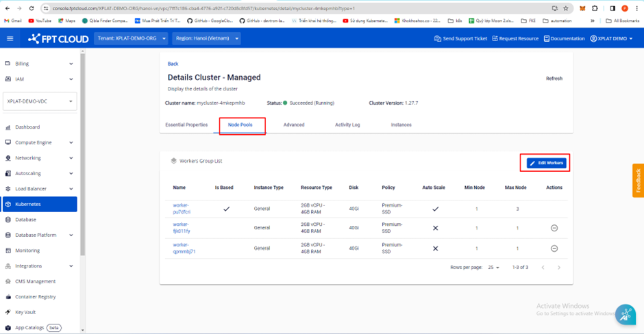This screenshot has width=644, height=334.
Task: Go to next page of workers
Action: (559, 268)
